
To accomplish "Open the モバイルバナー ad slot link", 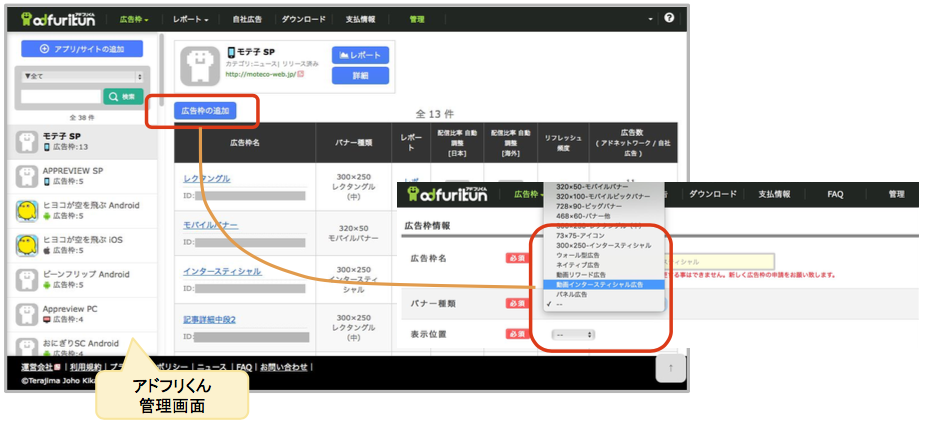I will click(211, 226).
